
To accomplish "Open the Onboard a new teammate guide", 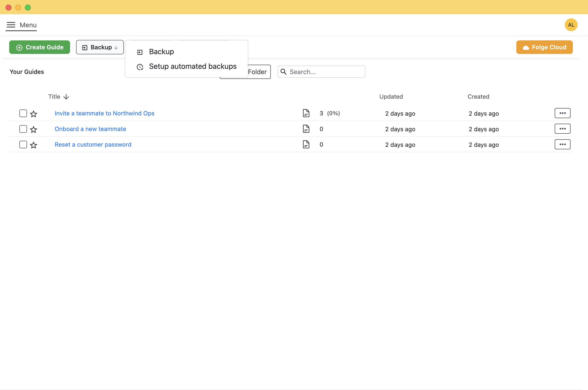I will (x=90, y=129).
